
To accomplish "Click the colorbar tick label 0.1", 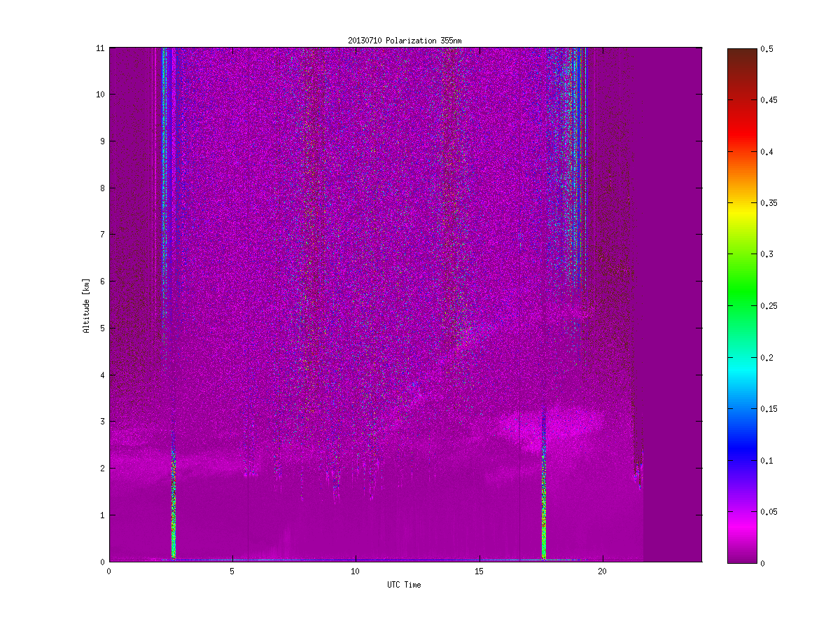I will click(767, 460).
